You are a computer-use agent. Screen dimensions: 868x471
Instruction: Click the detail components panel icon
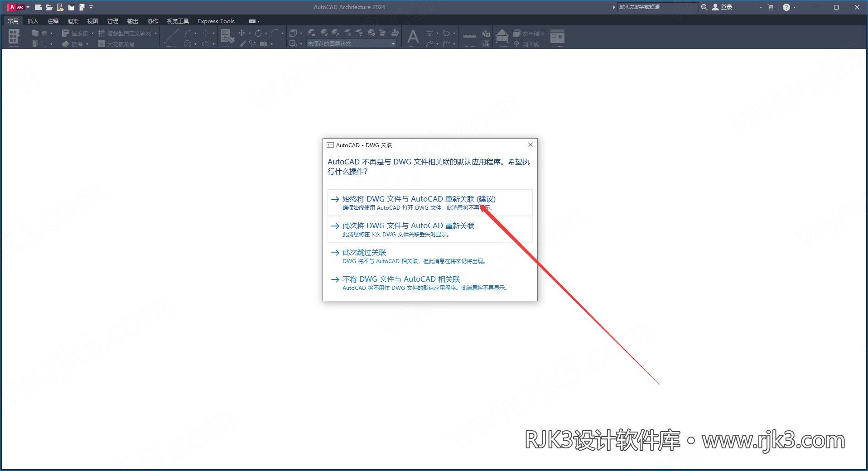pyautogui.click(x=557, y=36)
